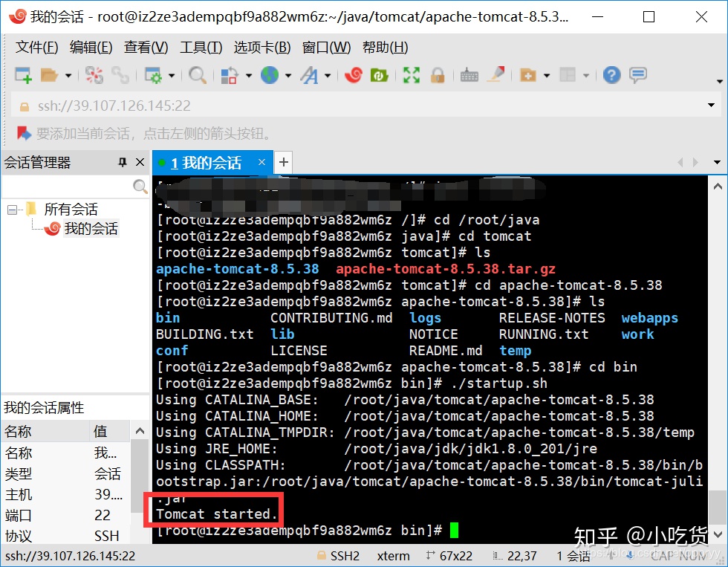The image size is (728, 567).
Task: Select the 主机 property row
Action: pos(65,494)
